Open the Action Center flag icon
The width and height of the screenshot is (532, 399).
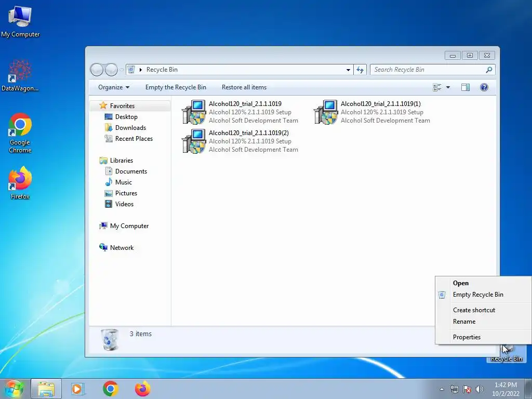click(x=467, y=390)
